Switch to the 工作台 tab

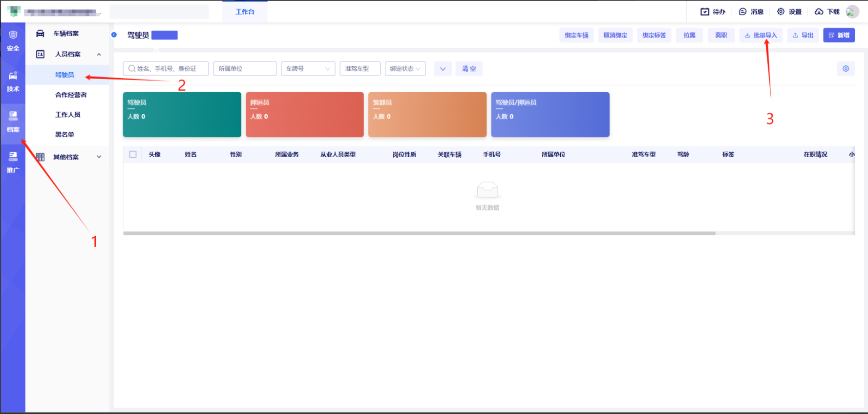click(x=245, y=12)
